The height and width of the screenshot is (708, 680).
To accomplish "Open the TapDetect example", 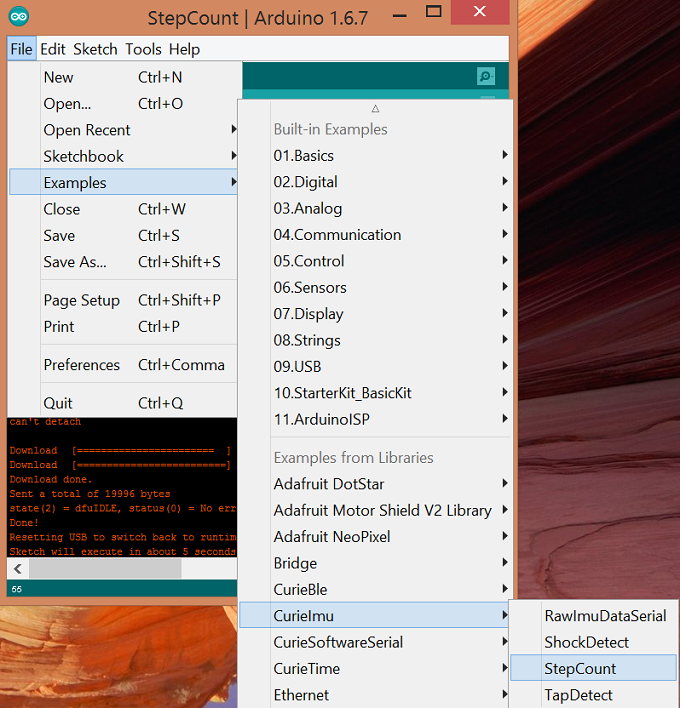I will point(593,695).
